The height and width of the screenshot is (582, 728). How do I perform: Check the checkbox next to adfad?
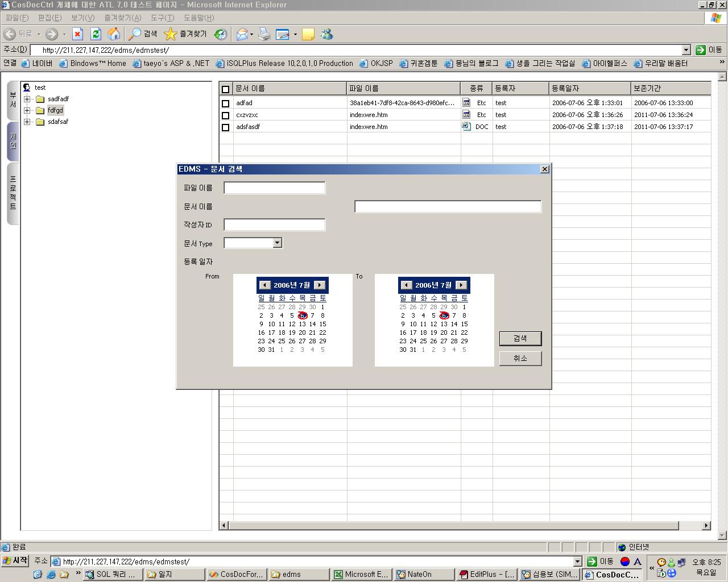[x=226, y=103]
